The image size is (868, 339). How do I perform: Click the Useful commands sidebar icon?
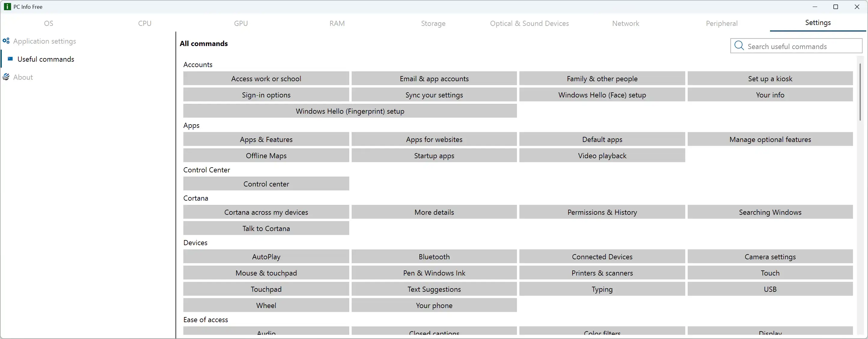point(10,59)
